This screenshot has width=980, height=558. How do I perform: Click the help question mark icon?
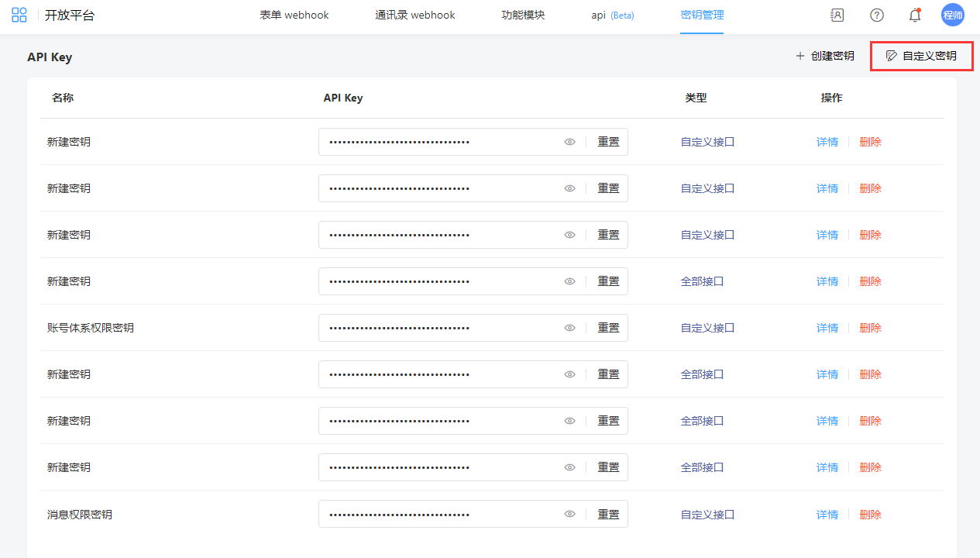[x=876, y=15]
